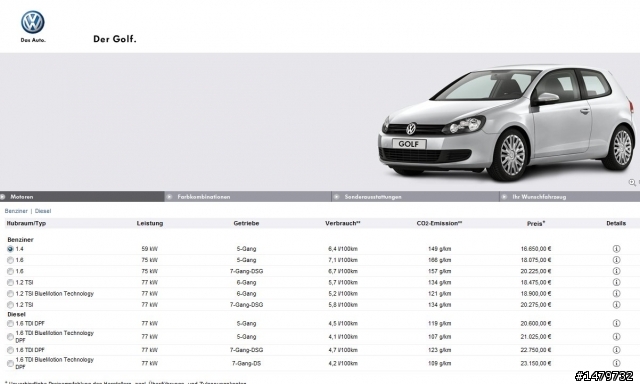The height and width of the screenshot is (384, 640).
Task: Click the Leistung column header
Action: point(150,223)
